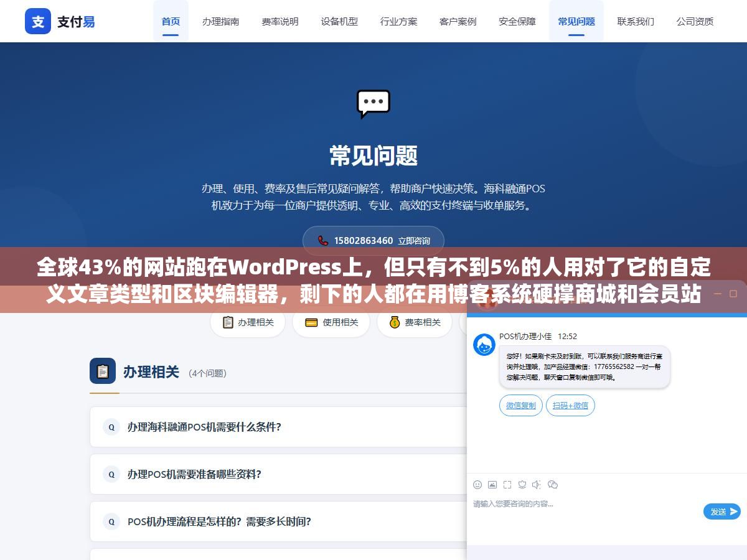Click the chat message bubble with WeChat number
The height and width of the screenshot is (560, 747).
585,367
